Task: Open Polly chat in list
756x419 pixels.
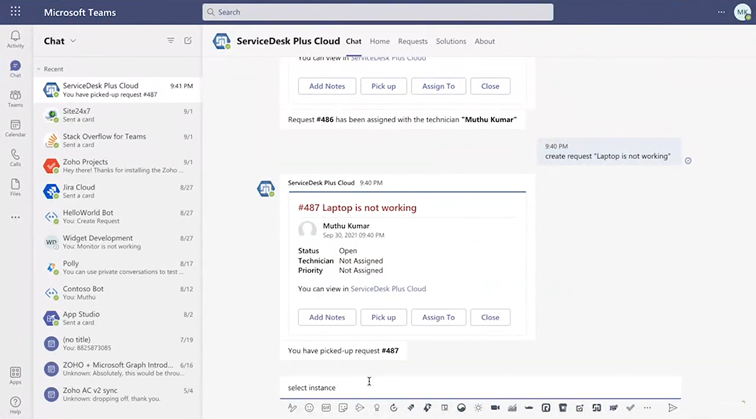Action: click(x=118, y=268)
